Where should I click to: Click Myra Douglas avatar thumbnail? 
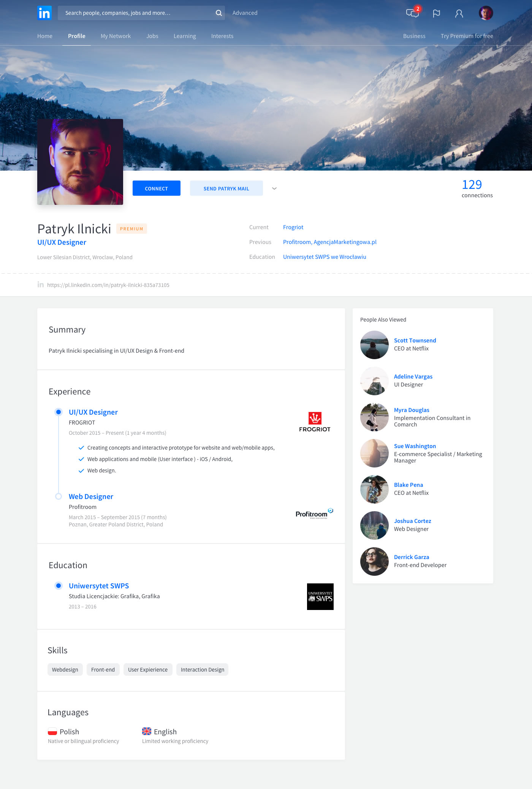tap(374, 417)
